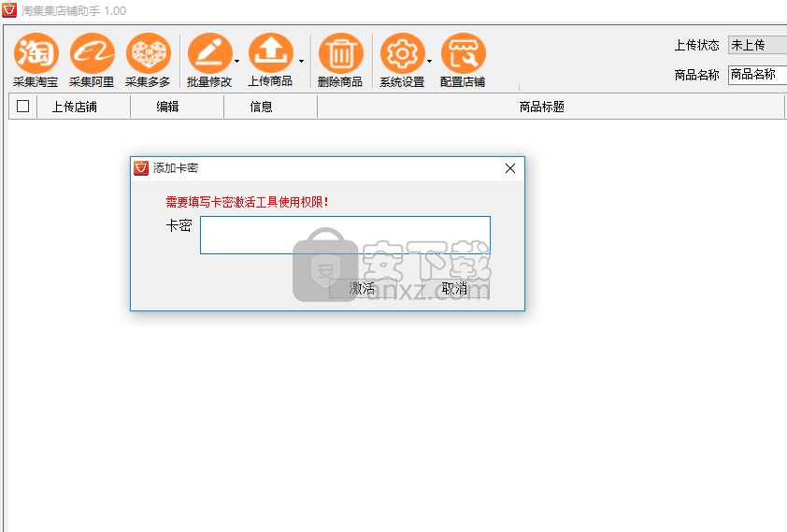
Task: Close the 添加卡密 dialog
Action: pos(510,168)
